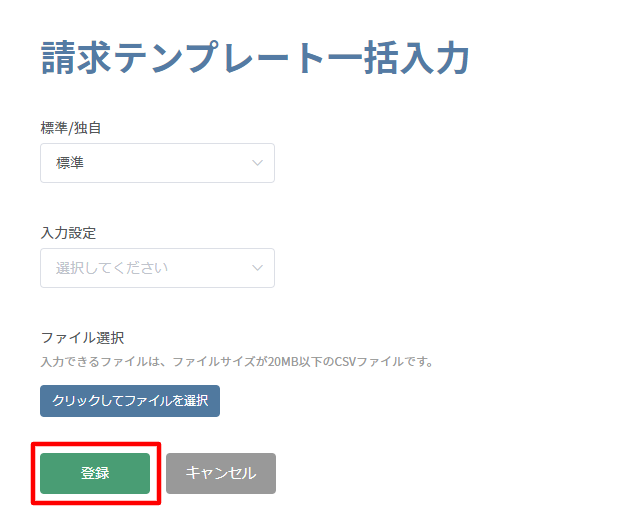624x525 pixels.
Task: Click the 登録 green button
Action: (x=95, y=473)
